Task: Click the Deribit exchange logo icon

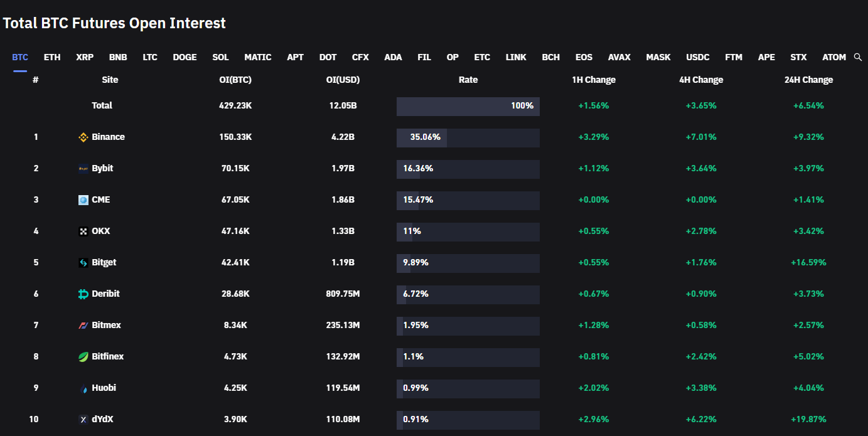Action: pyautogui.click(x=83, y=294)
